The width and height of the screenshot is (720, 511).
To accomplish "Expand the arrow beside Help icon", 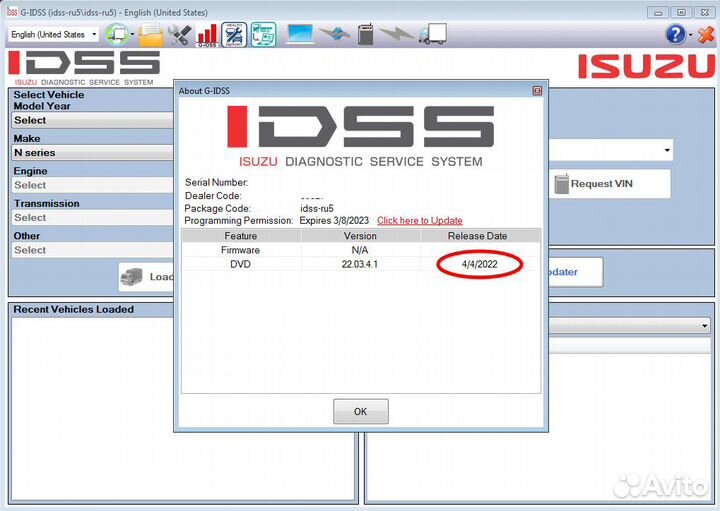I will (691, 35).
